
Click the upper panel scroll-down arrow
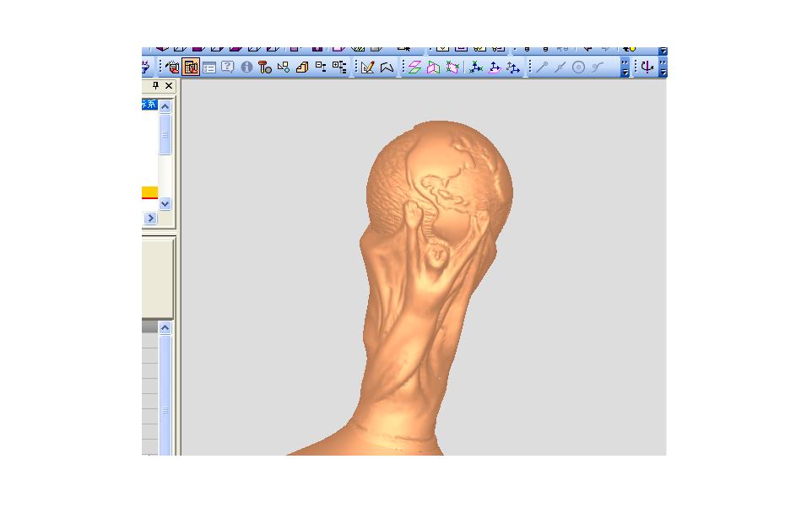click(165, 203)
